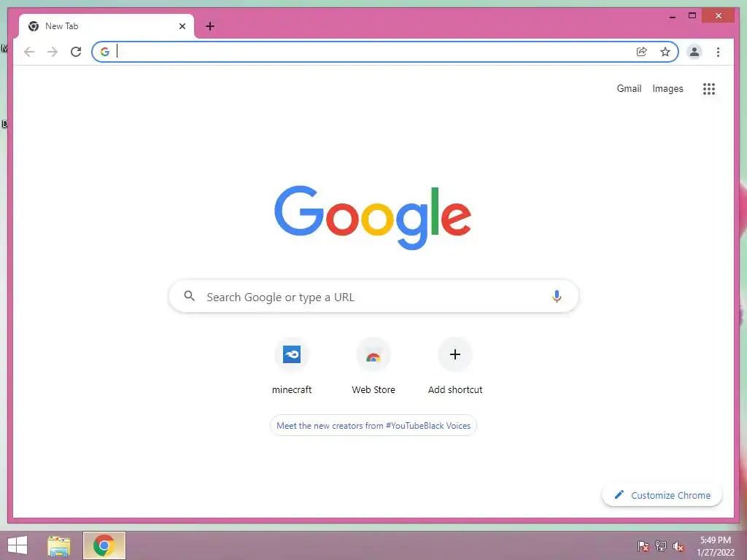The height and width of the screenshot is (560, 747).
Task: Open the Gmail link
Action: click(629, 88)
